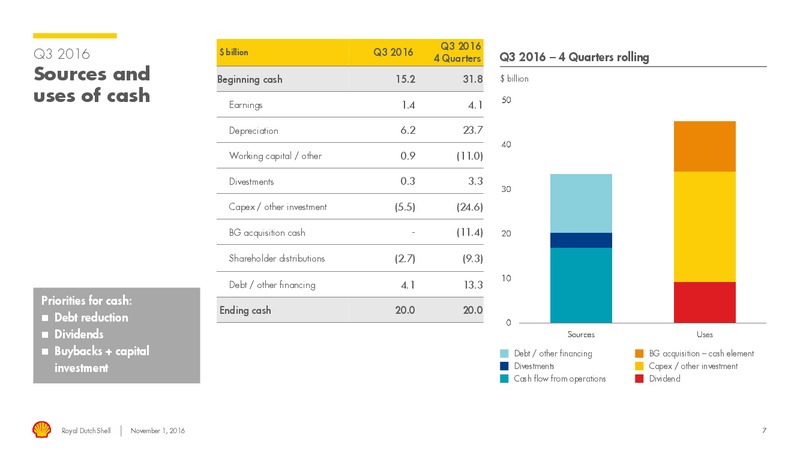Click the Working capital value (11.0)
The height and width of the screenshot is (450, 800).
click(469, 156)
